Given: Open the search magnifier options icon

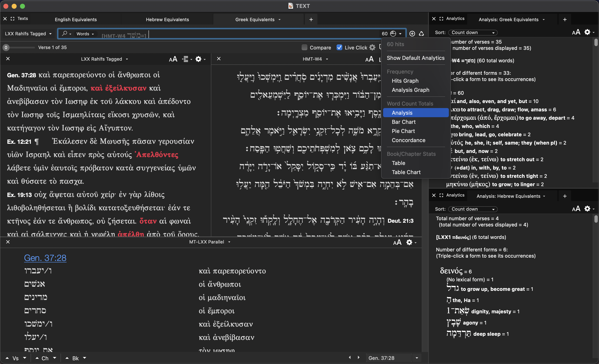Looking at the screenshot, I should tap(65, 34).
